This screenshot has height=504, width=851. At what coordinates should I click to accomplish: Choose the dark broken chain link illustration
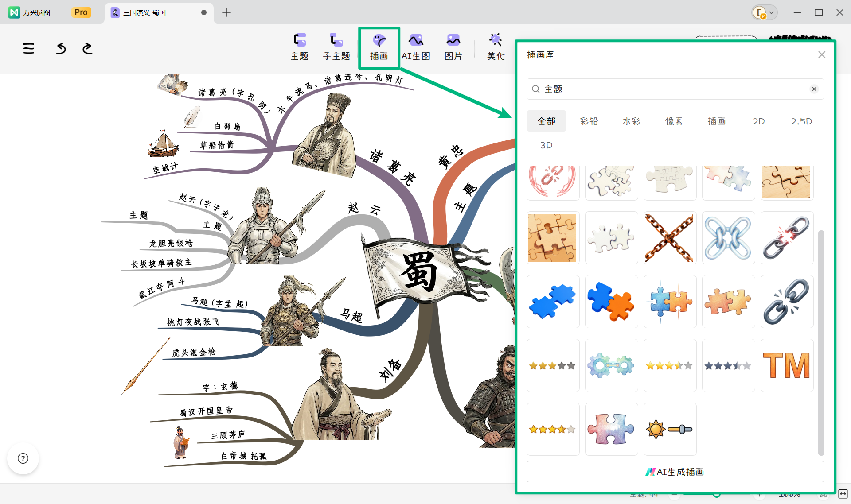[x=787, y=302]
